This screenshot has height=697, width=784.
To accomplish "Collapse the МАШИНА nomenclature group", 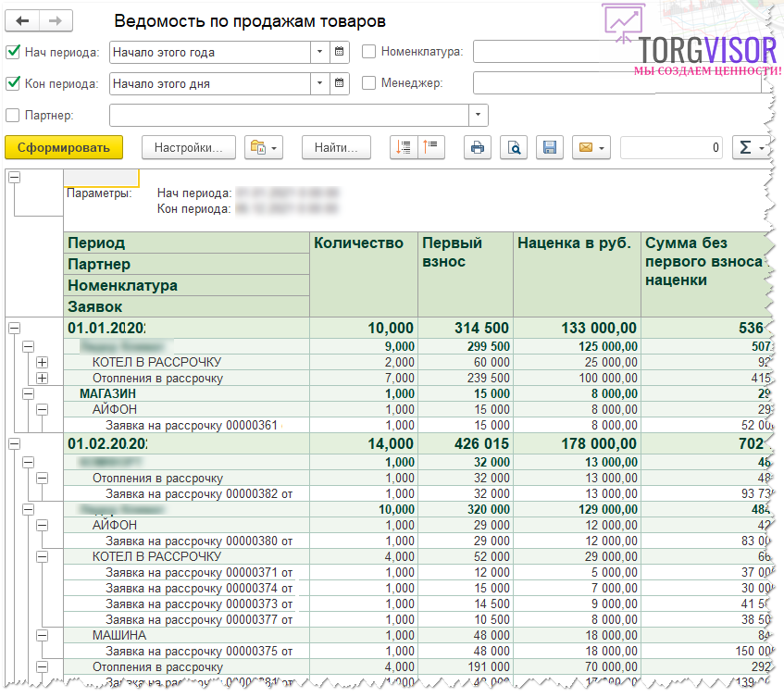I will 43,635.
